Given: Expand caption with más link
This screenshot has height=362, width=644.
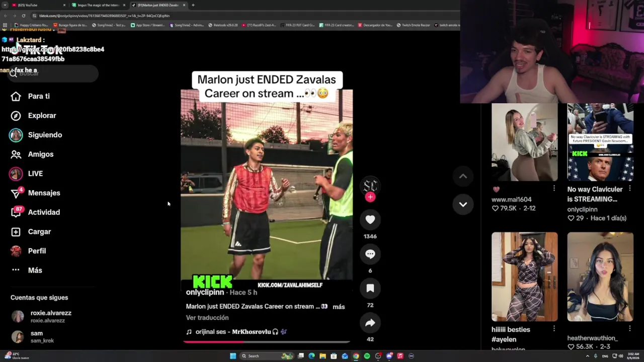Looking at the screenshot, I should tap(339, 307).
